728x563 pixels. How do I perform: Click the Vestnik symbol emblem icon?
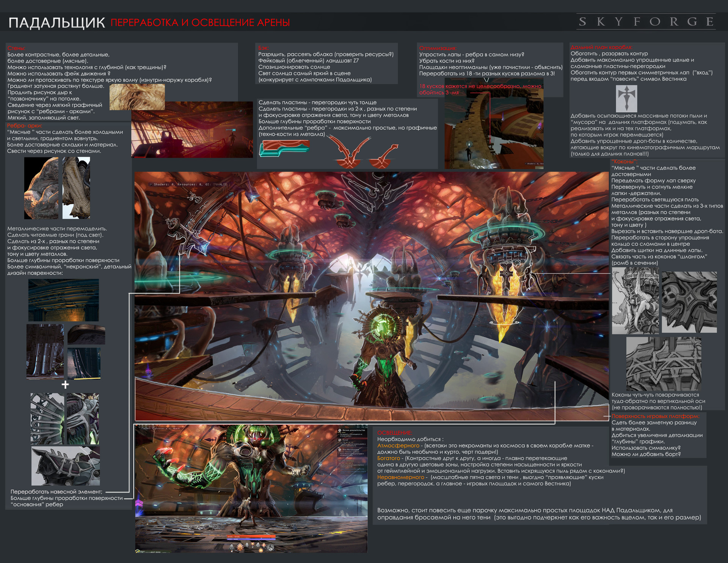[x=626, y=98]
